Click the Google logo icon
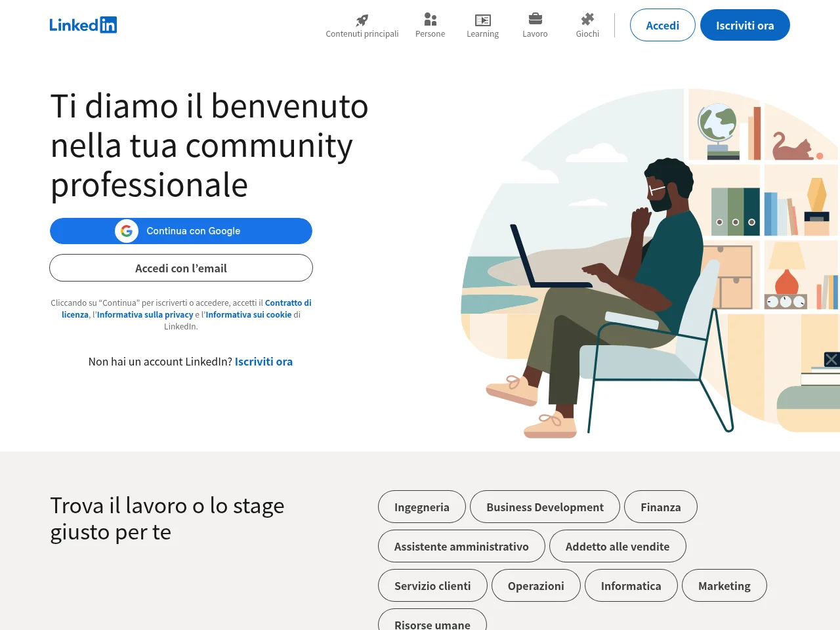840x630 pixels. click(127, 231)
